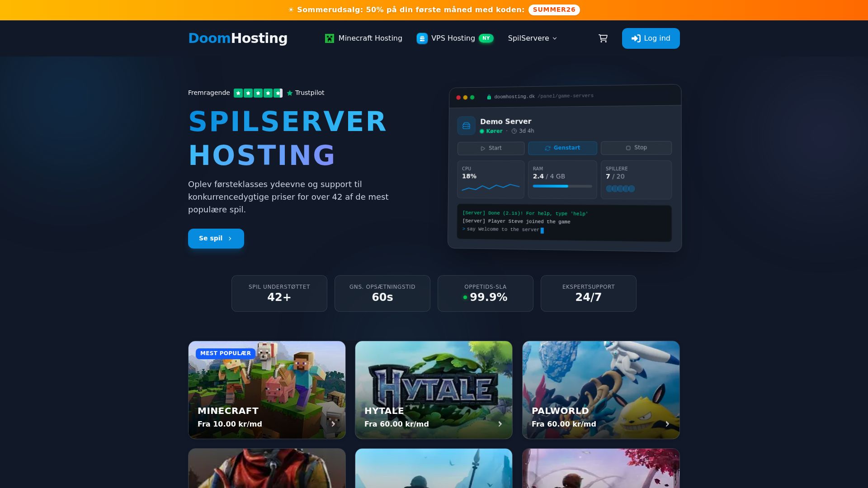Viewport: 868px width, 488px height.
Task: Click the player avatars under Spillere
Action: click(620, 188)
